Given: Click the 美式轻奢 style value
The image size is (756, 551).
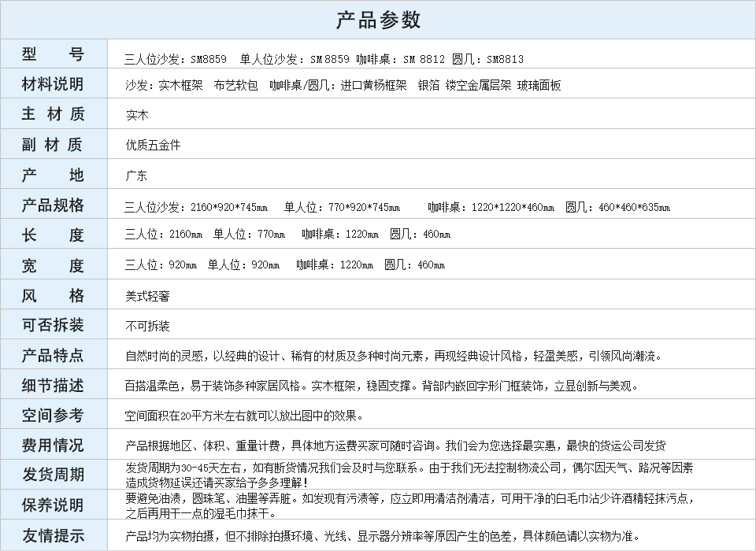Looking at the screenshot, I should tap(147, 296).
